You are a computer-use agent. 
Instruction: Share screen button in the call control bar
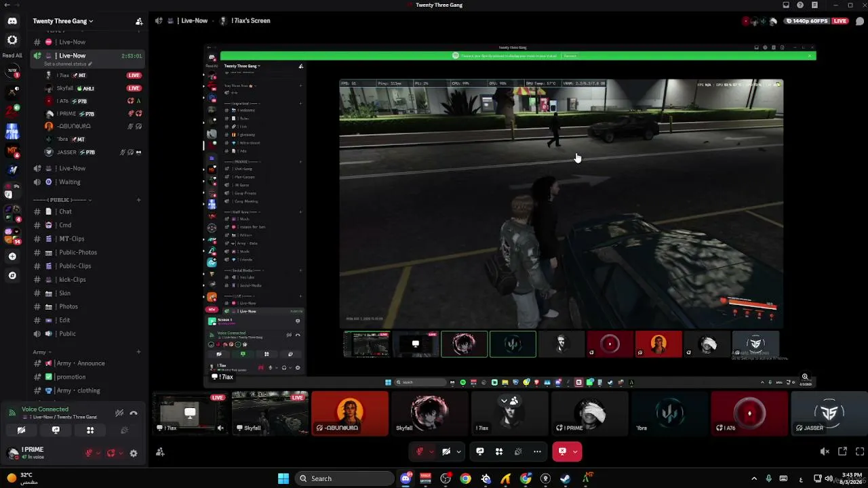click(480, 451)
